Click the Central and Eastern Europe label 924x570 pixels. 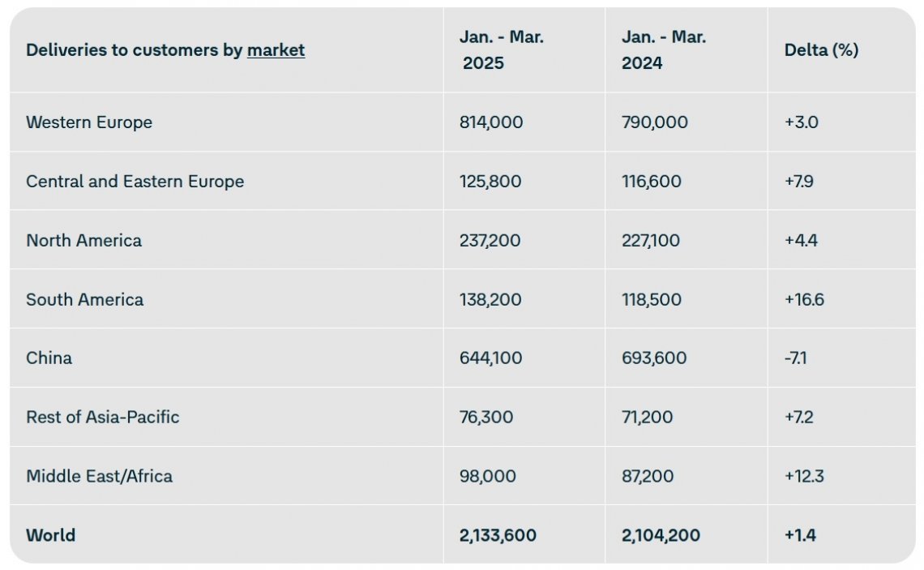[x=135, y=182]
